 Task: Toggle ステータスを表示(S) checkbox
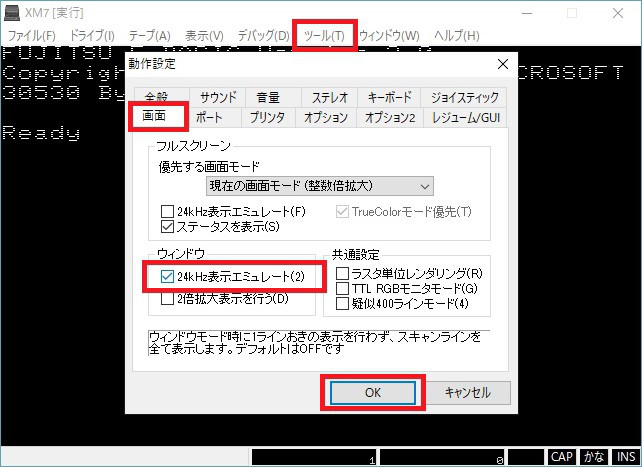pos(220,226)
